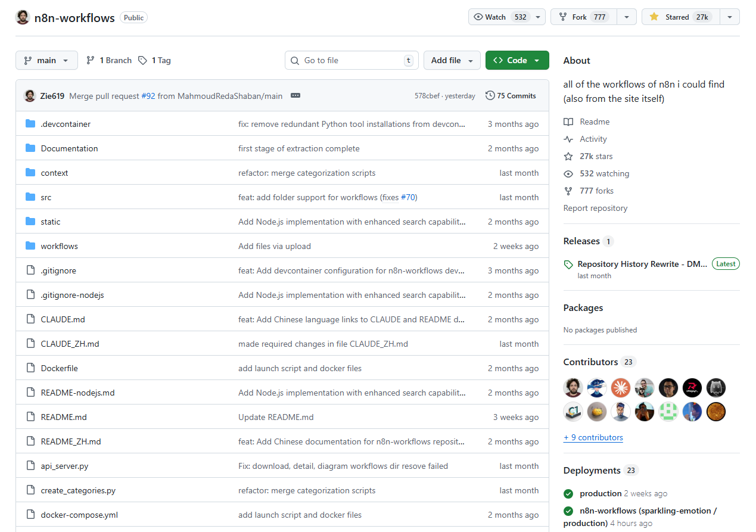Click Zie619's profile avatar

(30, 95)
